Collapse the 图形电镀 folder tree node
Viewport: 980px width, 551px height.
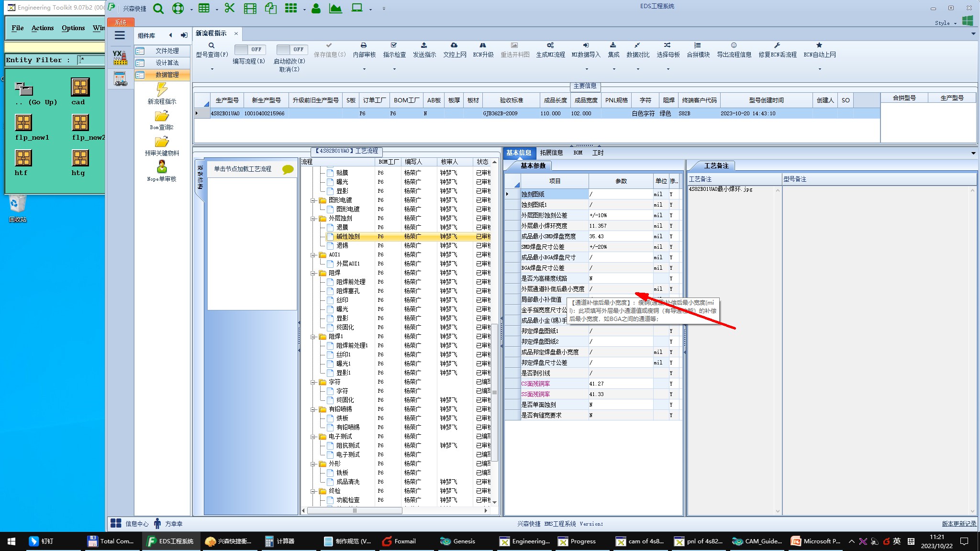(313, 200)
